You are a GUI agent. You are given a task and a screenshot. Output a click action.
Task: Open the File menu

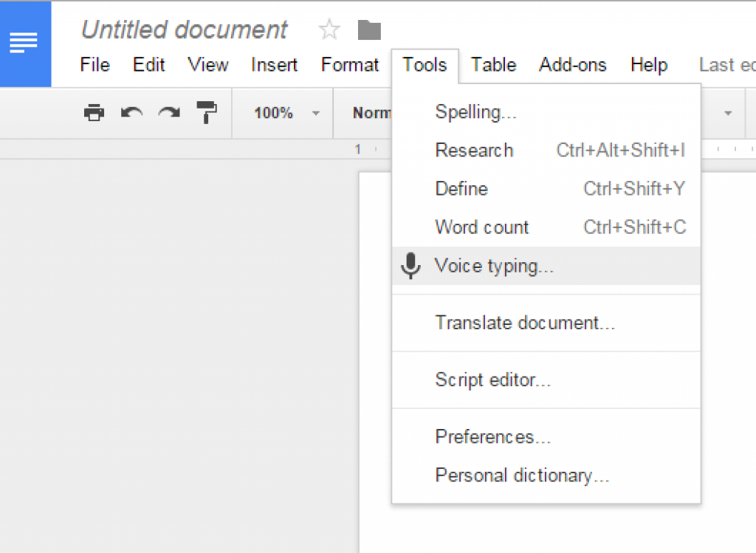(x=94, y=65)
